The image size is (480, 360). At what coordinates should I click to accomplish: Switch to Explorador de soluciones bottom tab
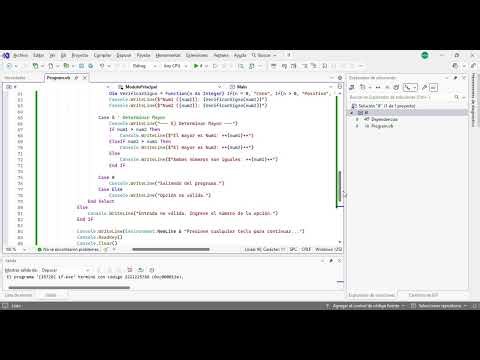click(x=372, y=295)
